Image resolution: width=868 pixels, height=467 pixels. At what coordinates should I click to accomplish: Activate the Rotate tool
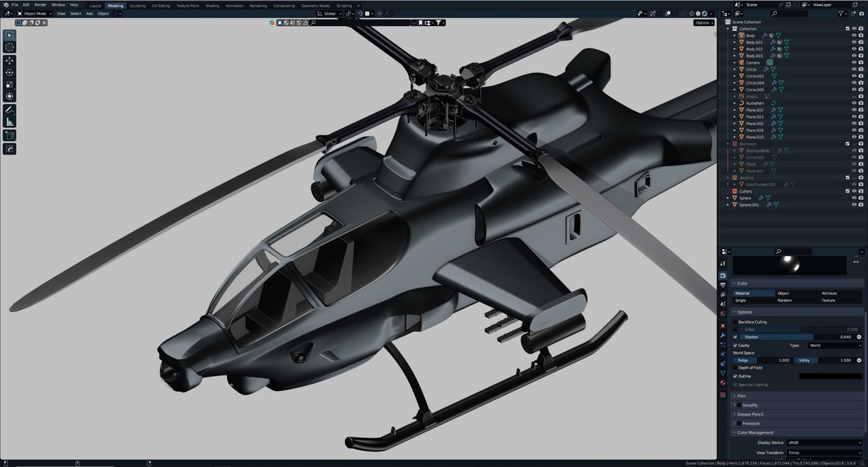10,72
